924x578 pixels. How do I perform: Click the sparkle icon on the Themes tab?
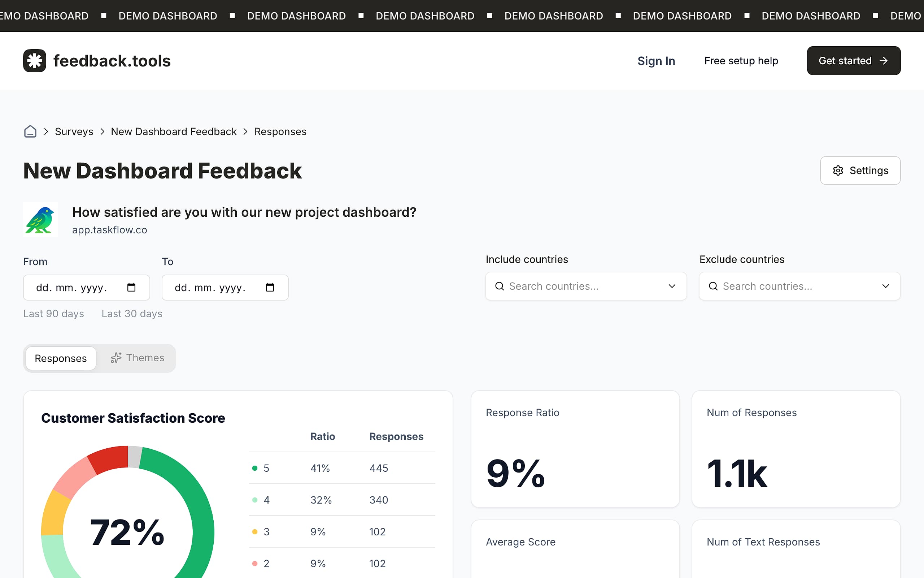point(116,358)
